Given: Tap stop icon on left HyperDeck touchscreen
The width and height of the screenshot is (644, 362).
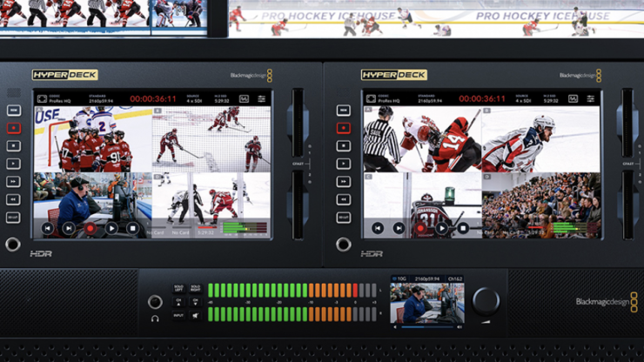Looking at the screenshot, I should [x=132, y=229].
